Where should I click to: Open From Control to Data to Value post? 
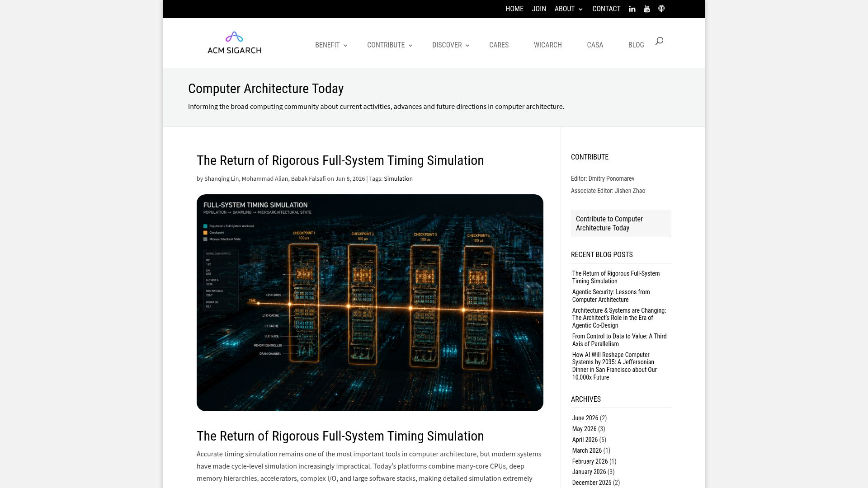pos(619,340)
